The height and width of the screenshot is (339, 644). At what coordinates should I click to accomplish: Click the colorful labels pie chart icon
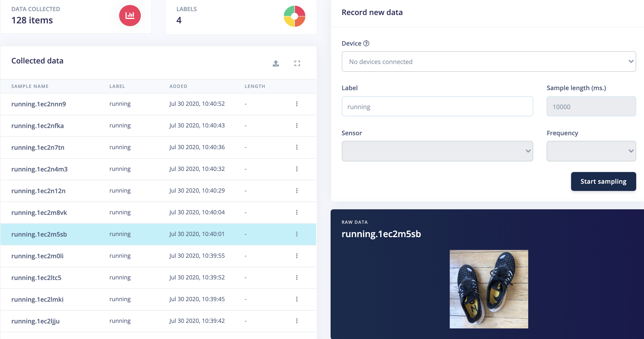click(294, 16)
